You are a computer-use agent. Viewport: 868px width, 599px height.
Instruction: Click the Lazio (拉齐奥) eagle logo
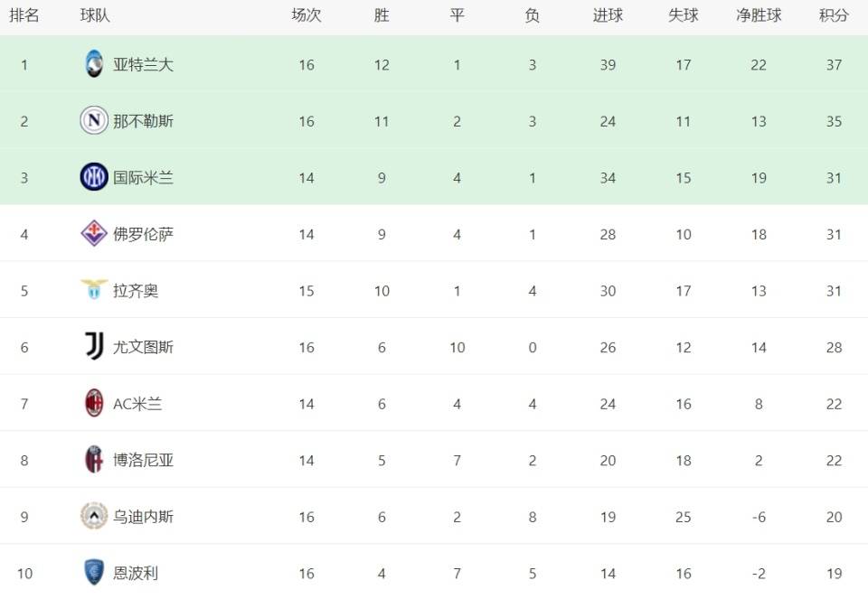(x=94, y=291)
